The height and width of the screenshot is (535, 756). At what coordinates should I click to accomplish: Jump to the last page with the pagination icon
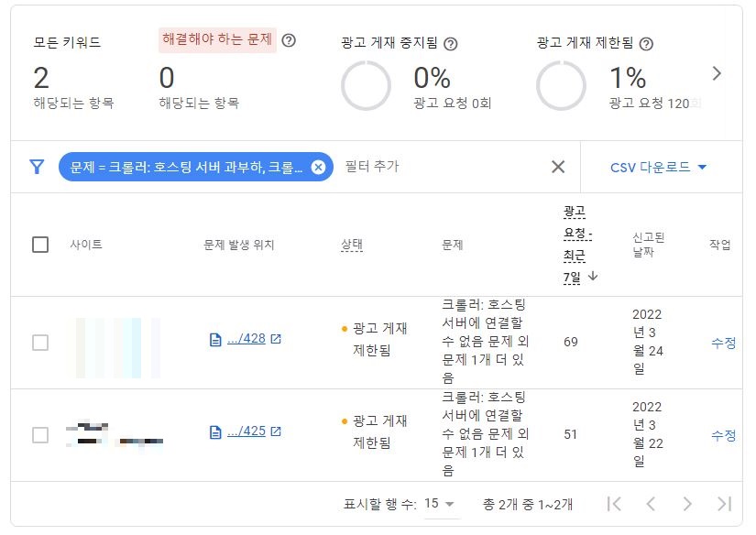724,502
